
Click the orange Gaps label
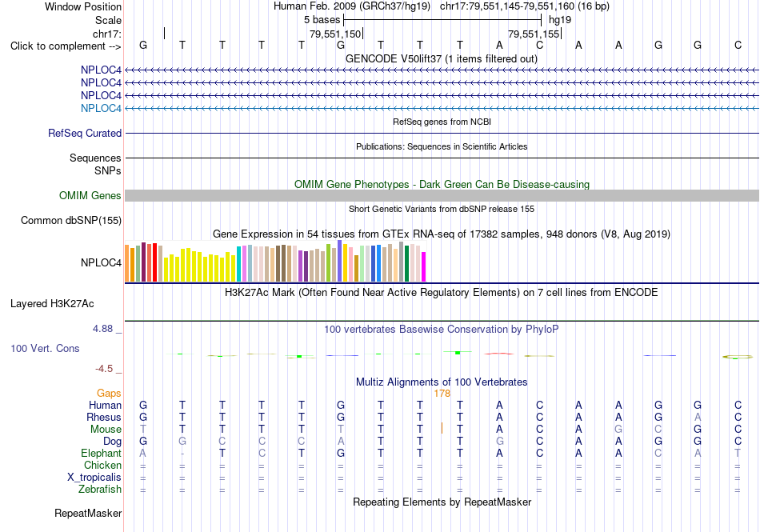coord(109,393)
